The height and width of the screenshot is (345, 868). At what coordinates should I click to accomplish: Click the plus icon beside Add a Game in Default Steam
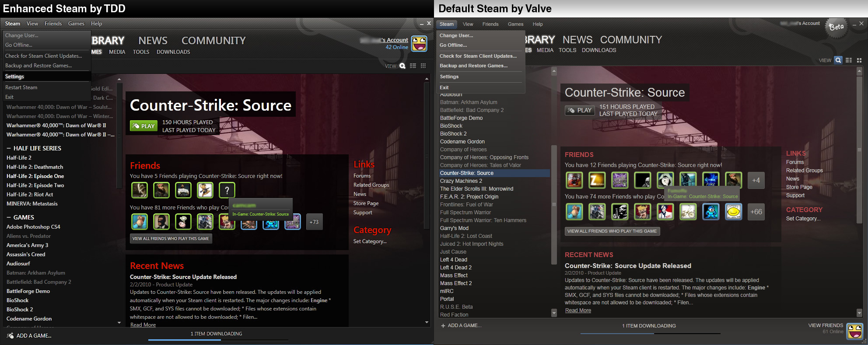443,326
